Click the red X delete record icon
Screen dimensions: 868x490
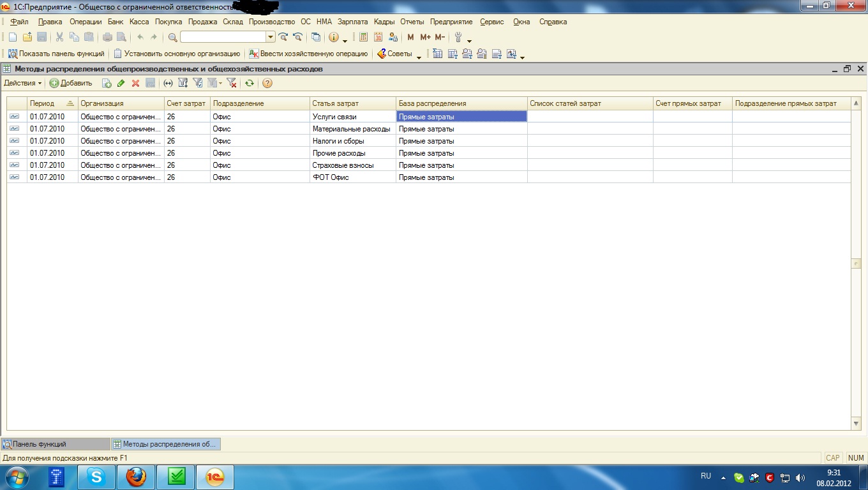click(135, 83)
